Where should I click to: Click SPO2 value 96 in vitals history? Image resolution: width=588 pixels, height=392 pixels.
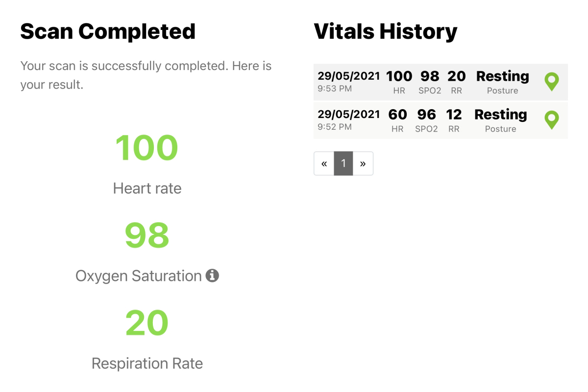[x=426, y=115]
